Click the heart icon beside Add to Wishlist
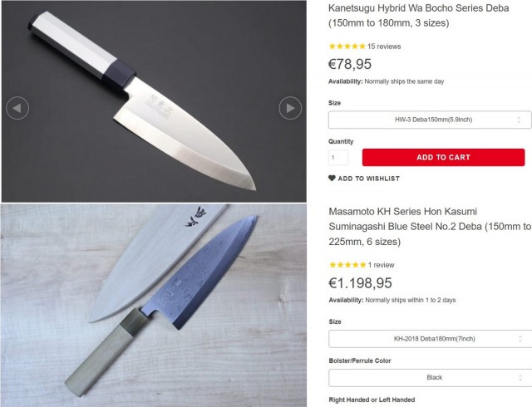 click(332, 179)
